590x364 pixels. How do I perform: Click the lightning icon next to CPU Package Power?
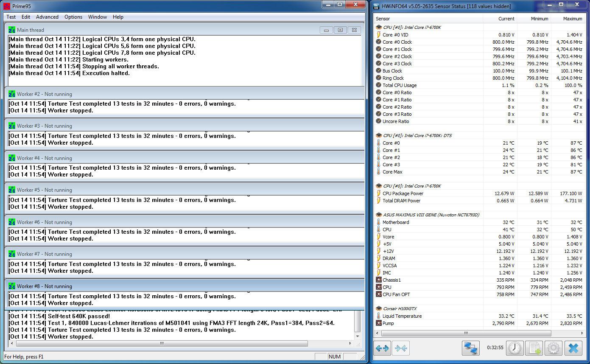379,193
